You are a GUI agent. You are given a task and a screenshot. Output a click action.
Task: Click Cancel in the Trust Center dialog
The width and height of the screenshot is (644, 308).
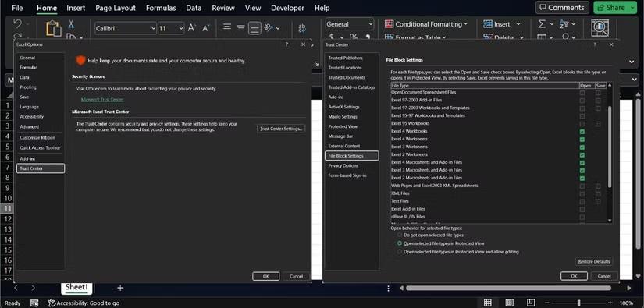(x=604, y=276)
